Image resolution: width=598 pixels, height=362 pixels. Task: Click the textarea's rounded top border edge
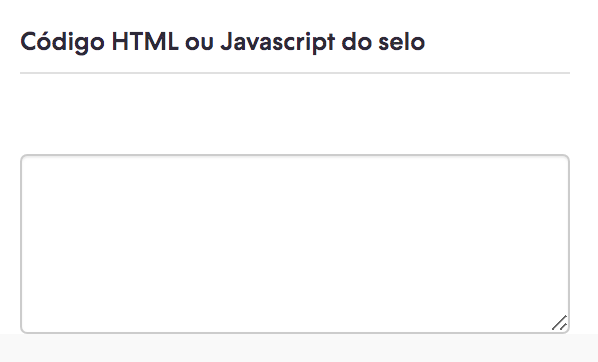295,155
